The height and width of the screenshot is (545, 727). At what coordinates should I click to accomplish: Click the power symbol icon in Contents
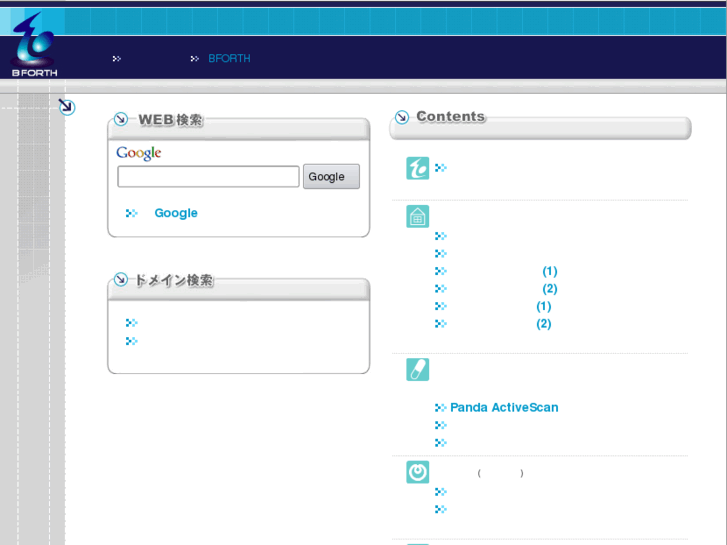tap(418, 472)
